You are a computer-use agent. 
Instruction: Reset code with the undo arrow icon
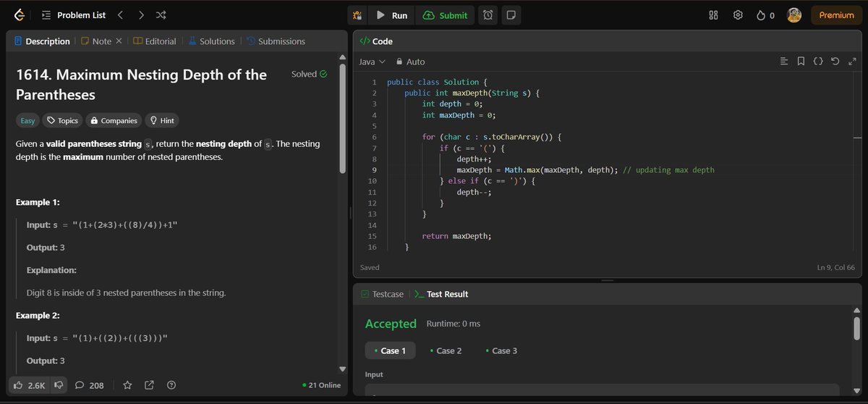click(x=835, y=62)
